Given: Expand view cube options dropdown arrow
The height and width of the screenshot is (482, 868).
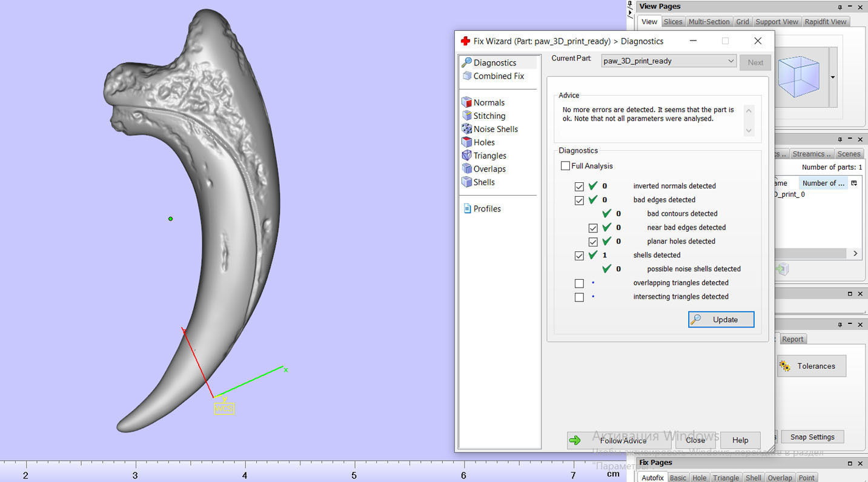Looking at the screenshot, I should pyautogui.click(x=833, y=78).
